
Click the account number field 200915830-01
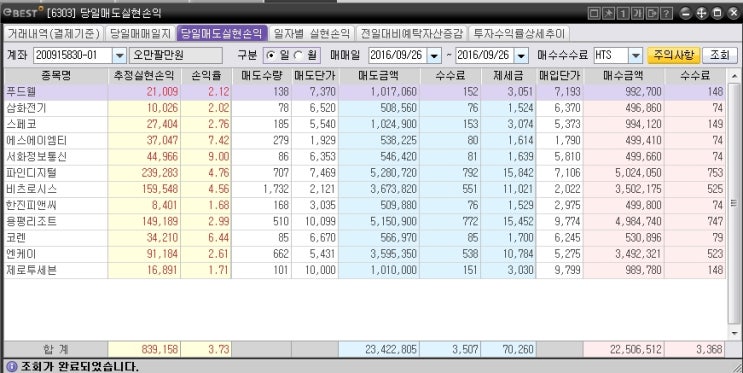(73, 55)
